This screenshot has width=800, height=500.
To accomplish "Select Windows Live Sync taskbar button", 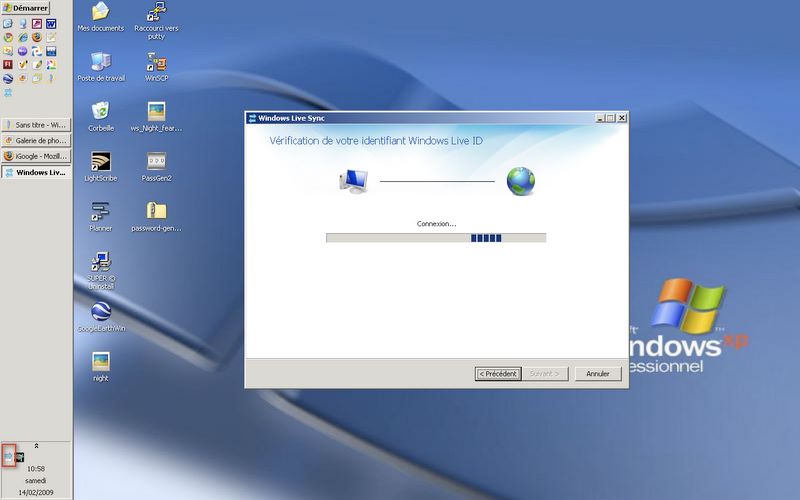I will pyautogui.click(x=36, y=172).
